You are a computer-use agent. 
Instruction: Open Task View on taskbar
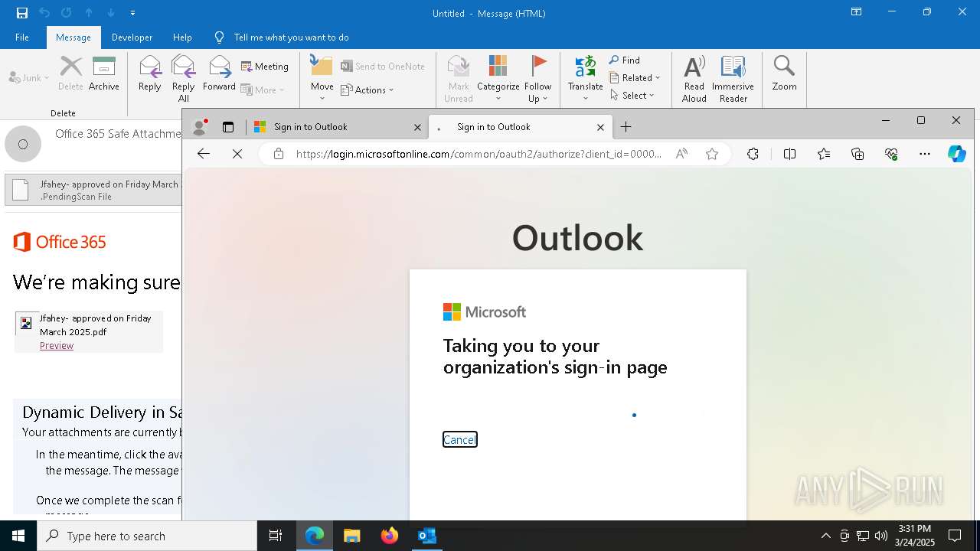(276, 536)
